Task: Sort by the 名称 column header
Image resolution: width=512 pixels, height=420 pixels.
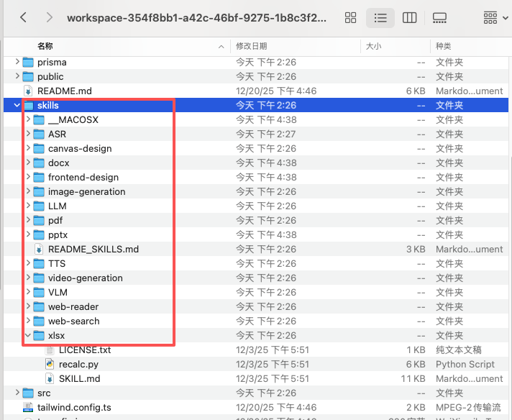Action: coord(45,46)
